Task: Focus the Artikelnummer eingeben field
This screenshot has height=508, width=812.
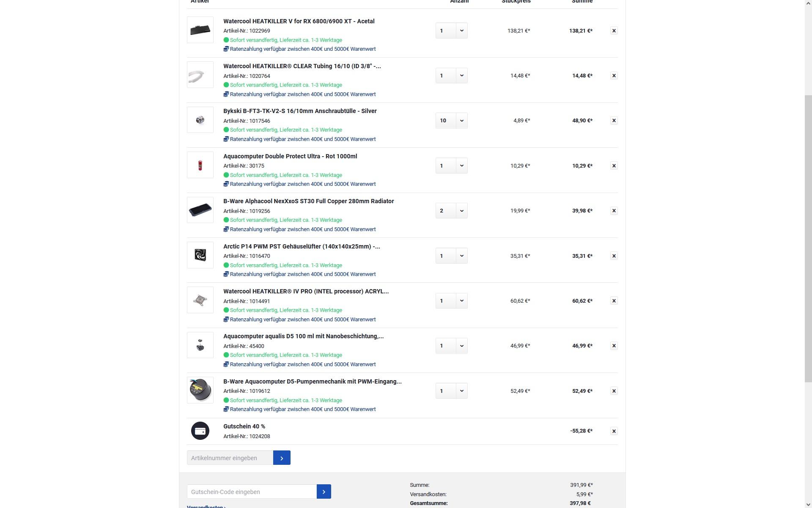Action: click(x=230, y=458)
